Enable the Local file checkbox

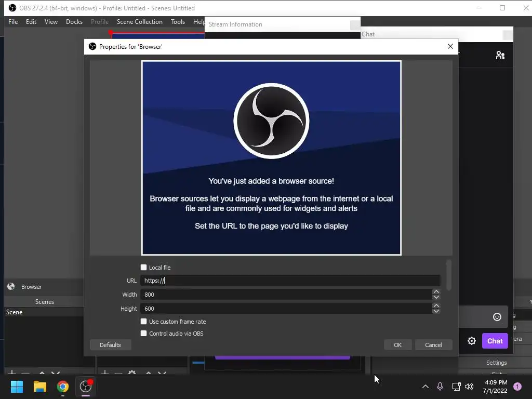tap(143, 268)
